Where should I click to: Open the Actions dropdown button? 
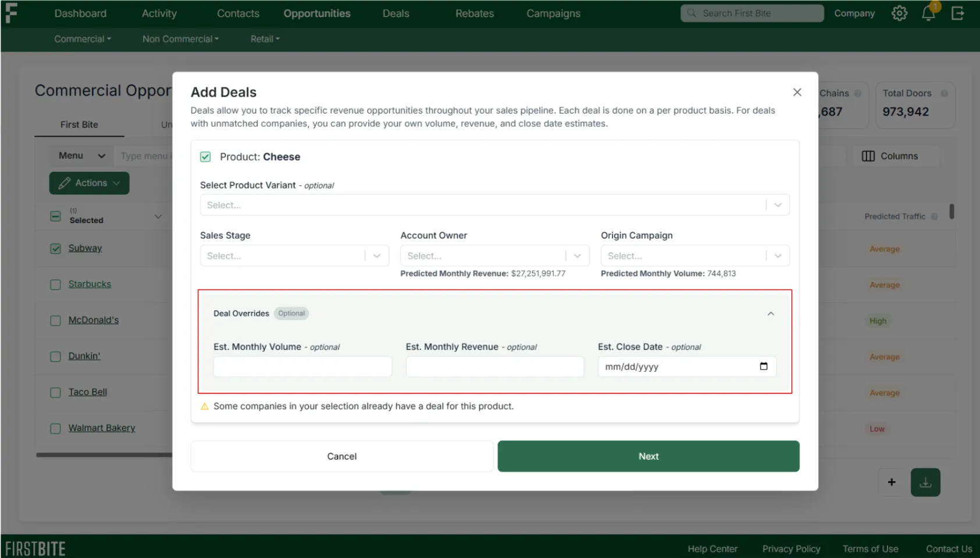89,183
